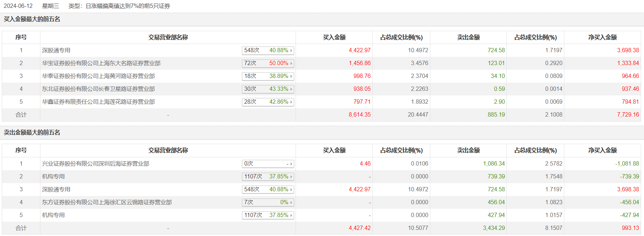
Task: Open 华鑫证券上海莲花路证券营业部 link
Action: coord(98,102)
